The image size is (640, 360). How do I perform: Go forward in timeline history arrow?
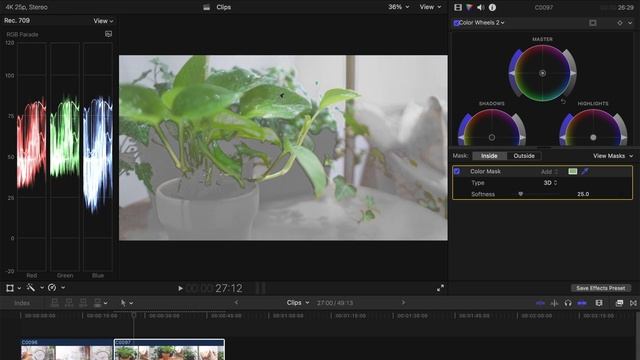(403, 302)
